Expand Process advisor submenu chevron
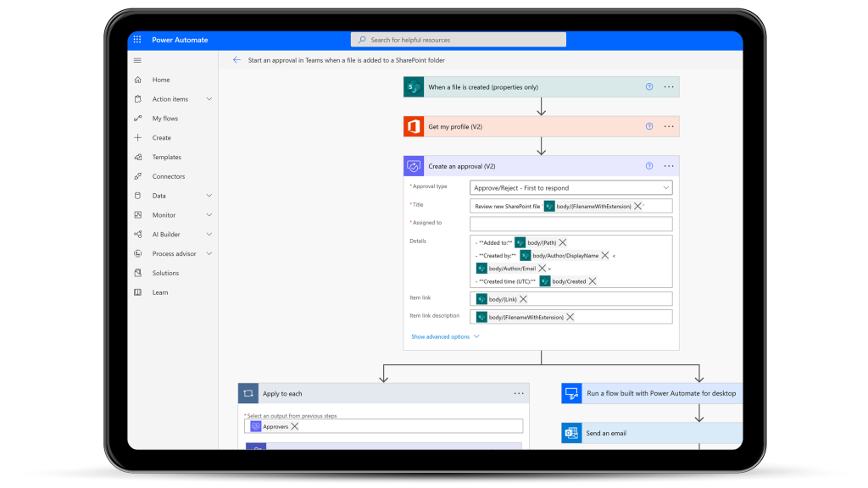 [x=209, y=253]
